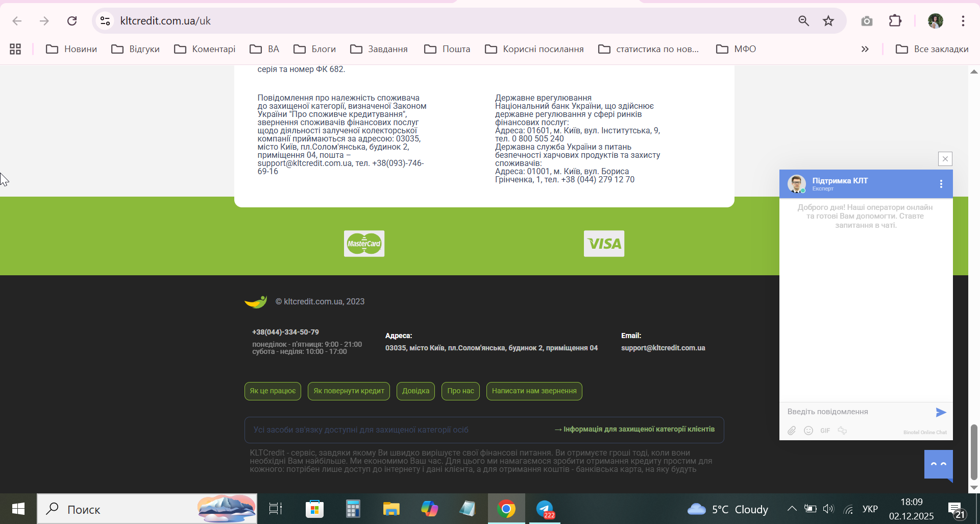Open the Коментарі bookmark folder
This screenshot has width=980, height=524.
205,49
